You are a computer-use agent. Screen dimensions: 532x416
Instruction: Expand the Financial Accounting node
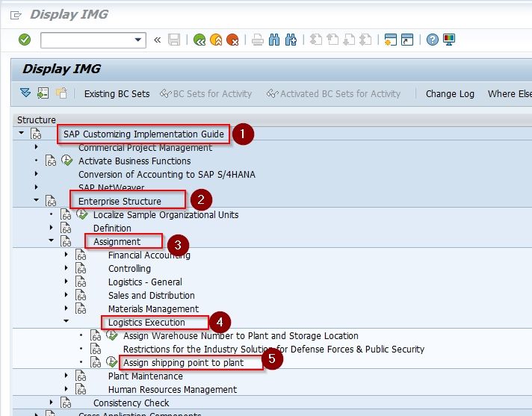coord(66,254)
